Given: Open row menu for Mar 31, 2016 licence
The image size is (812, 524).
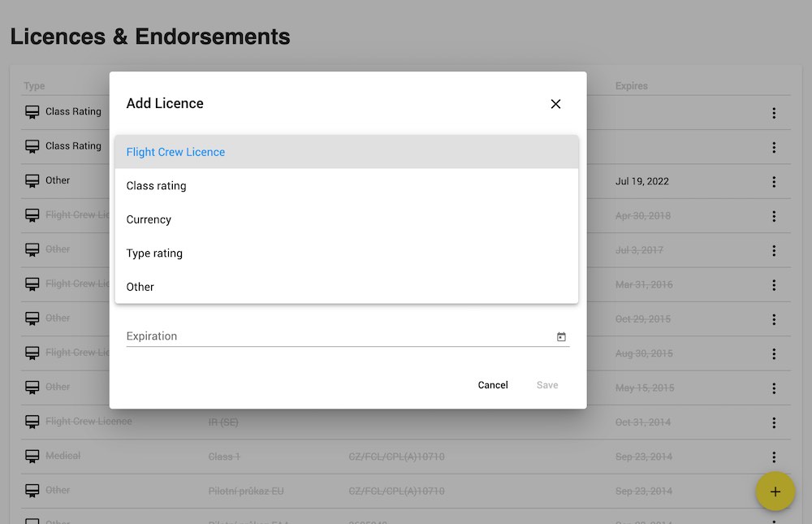Looking at the screenshot, I should click(774, 285).
